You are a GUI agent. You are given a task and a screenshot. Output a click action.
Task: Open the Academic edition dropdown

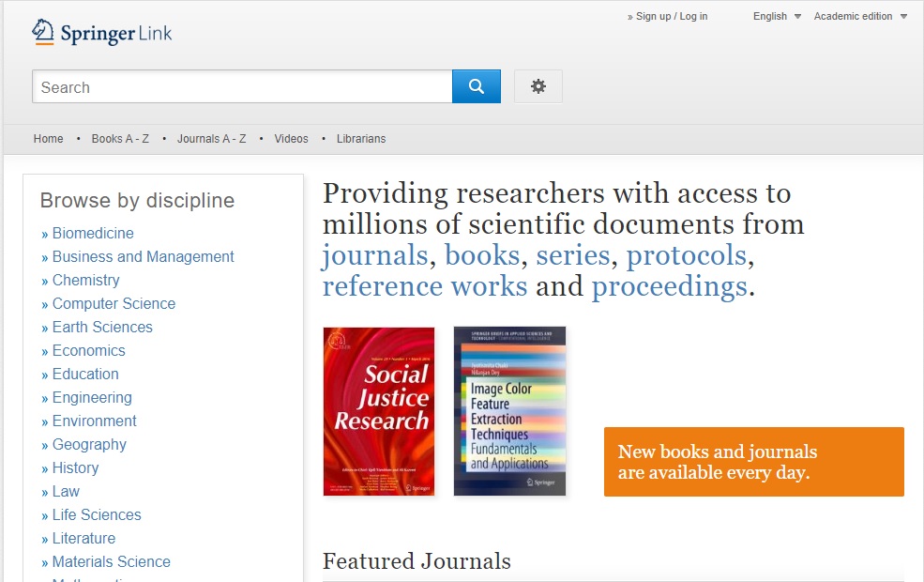coord(860,17)
